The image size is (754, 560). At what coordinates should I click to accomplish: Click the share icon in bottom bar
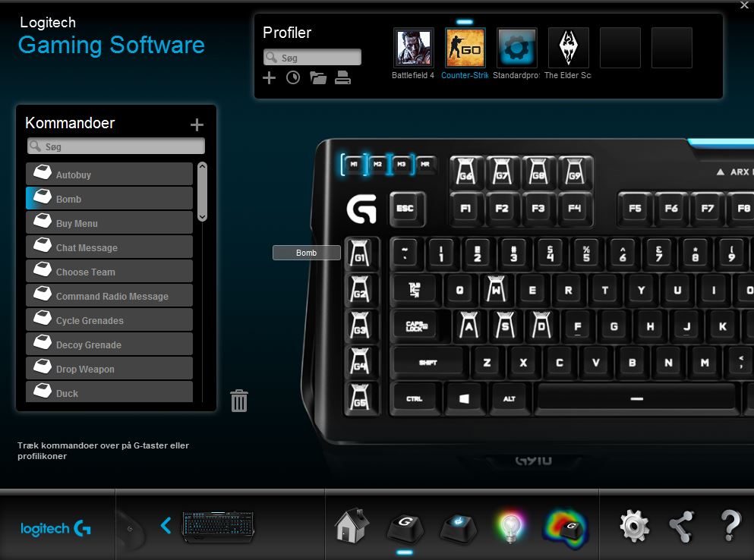pos(682,527)
